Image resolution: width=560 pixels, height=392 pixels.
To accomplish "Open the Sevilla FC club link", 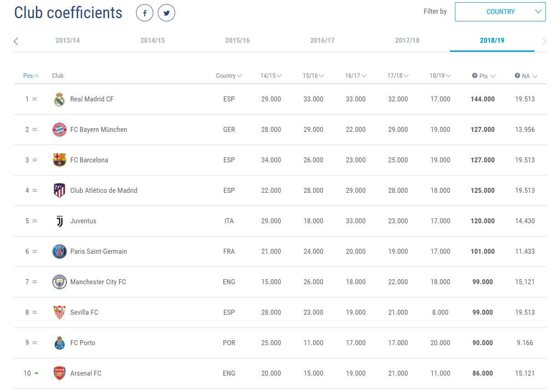I will tap(84, 312).
